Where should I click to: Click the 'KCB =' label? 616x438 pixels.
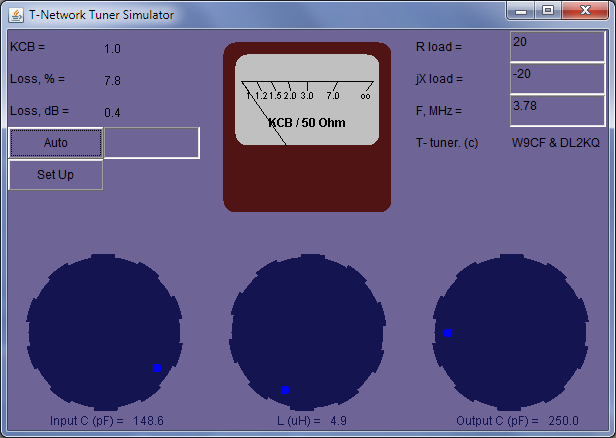(x=28, y=47)
